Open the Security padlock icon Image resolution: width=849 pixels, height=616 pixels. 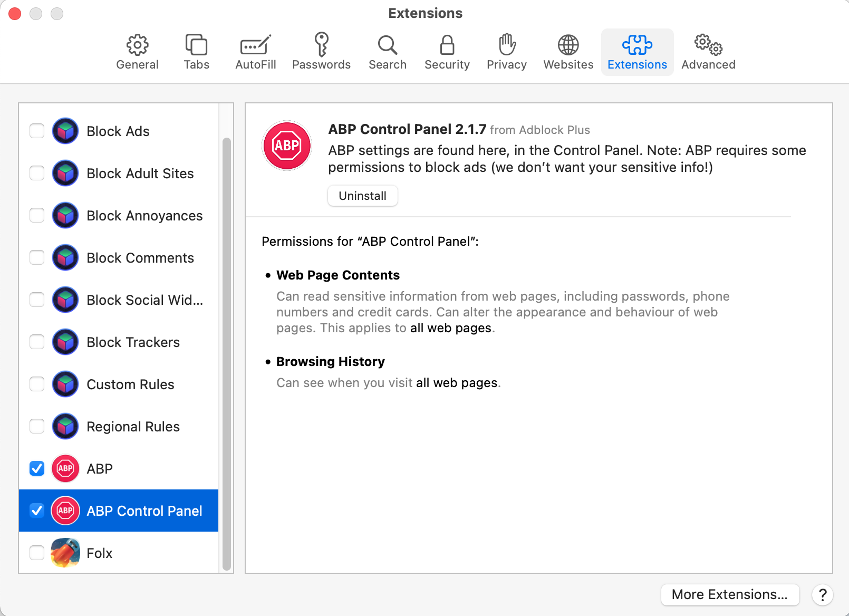447,45
